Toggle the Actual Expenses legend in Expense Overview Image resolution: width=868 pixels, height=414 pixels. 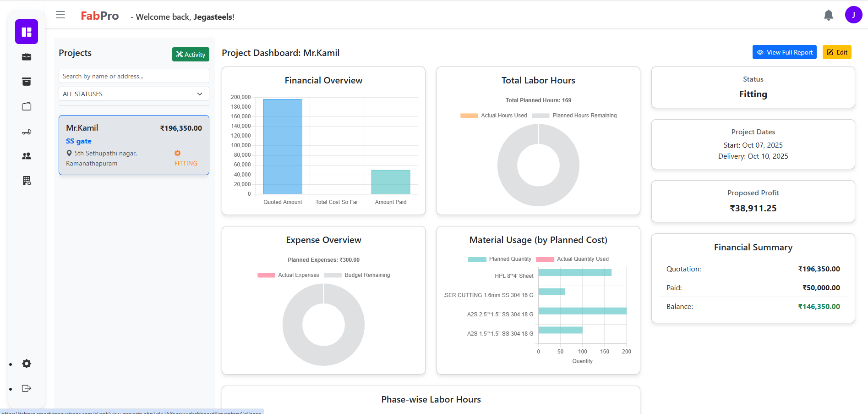[x=288, y=275]
